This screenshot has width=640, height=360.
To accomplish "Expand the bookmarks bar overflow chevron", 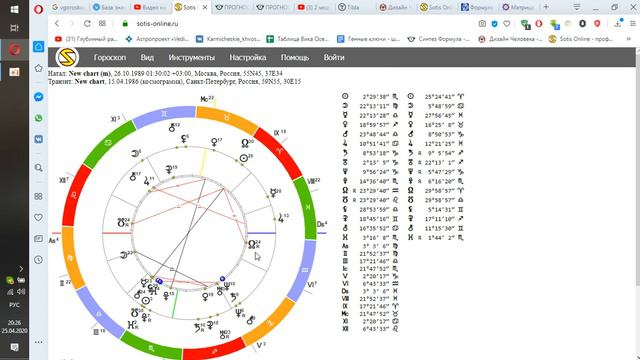I will [x=629, y=39].
